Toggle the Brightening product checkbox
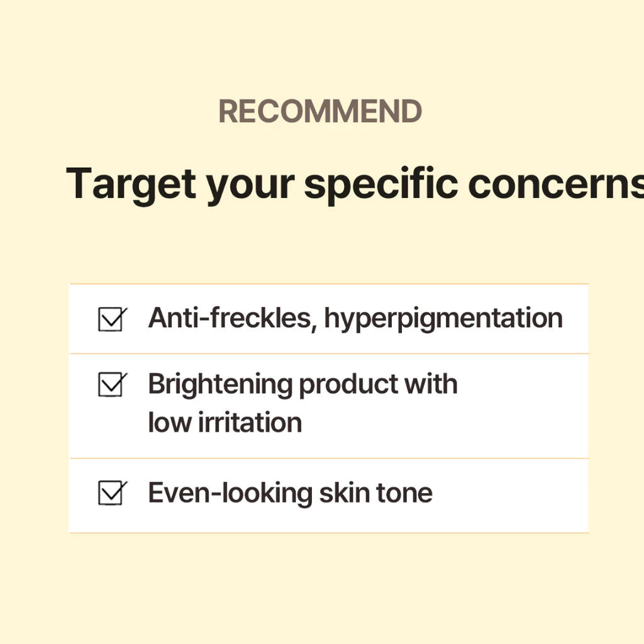644x644 pixels. click(111, 384)
